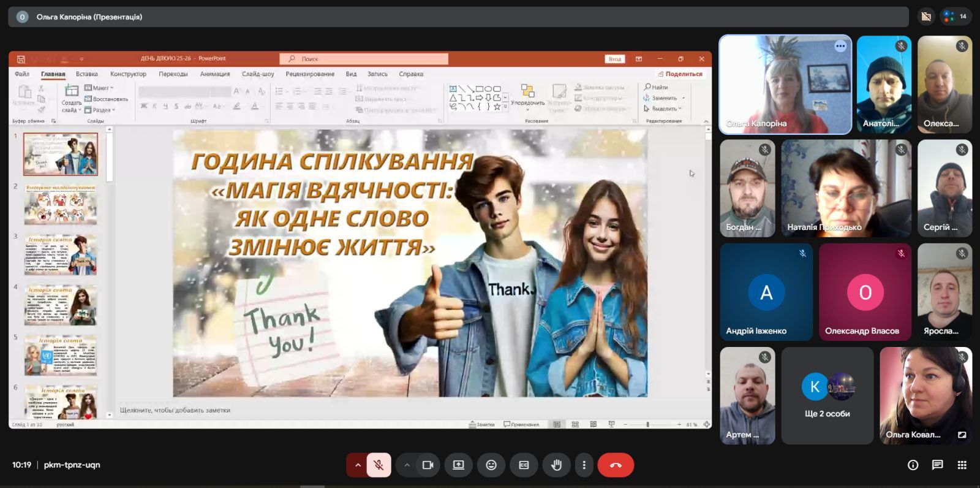Open the meeting details info icon
Screen dimensions: 980x488
913,465
